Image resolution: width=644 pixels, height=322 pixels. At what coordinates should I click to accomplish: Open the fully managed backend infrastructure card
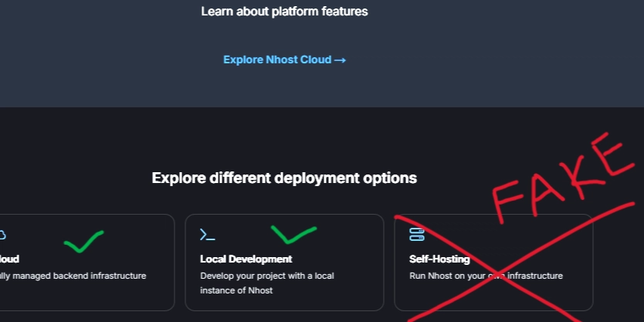coord(87,263)
